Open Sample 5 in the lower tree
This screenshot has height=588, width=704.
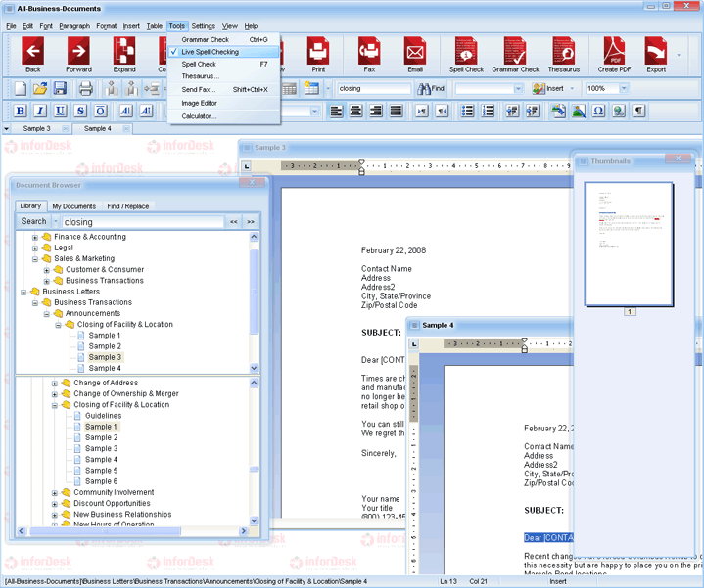[101, 471]
